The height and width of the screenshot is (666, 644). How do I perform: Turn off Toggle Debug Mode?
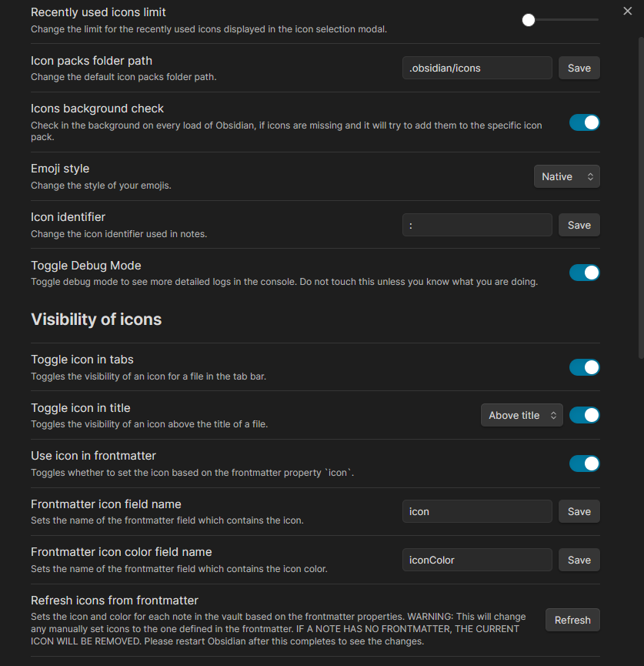pos(584,273)
